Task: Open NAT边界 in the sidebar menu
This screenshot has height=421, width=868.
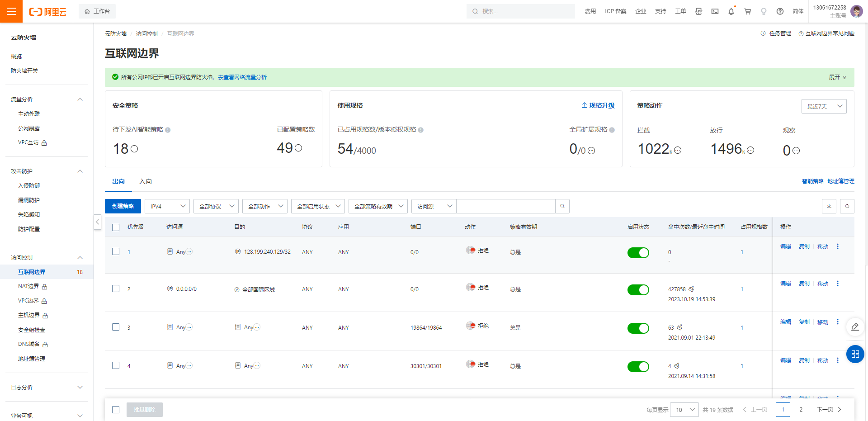Action: tap(28, 286)
